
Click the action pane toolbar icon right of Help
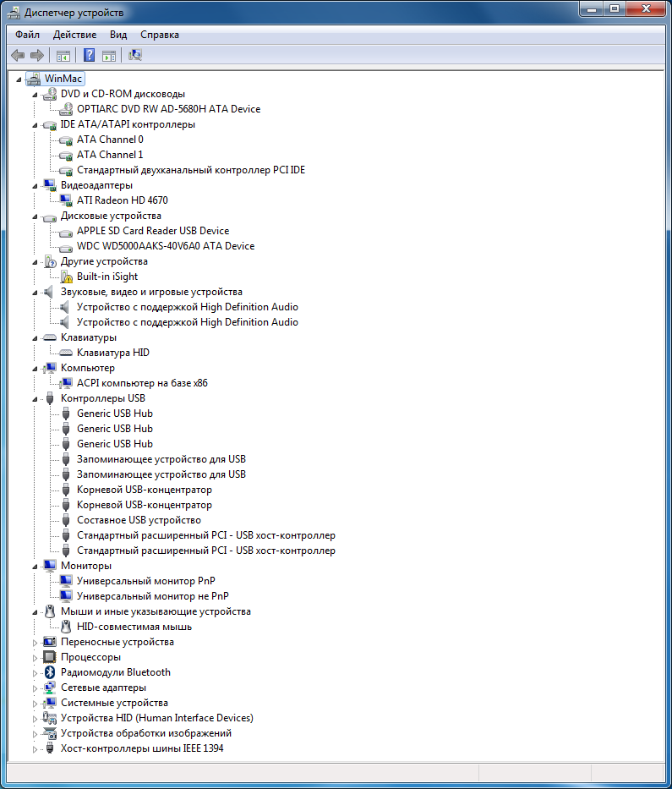[109, 55]
